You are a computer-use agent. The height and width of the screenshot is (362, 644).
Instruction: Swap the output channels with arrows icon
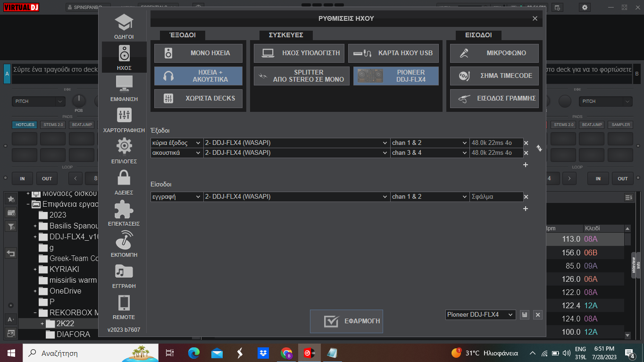tap(539, 148)
